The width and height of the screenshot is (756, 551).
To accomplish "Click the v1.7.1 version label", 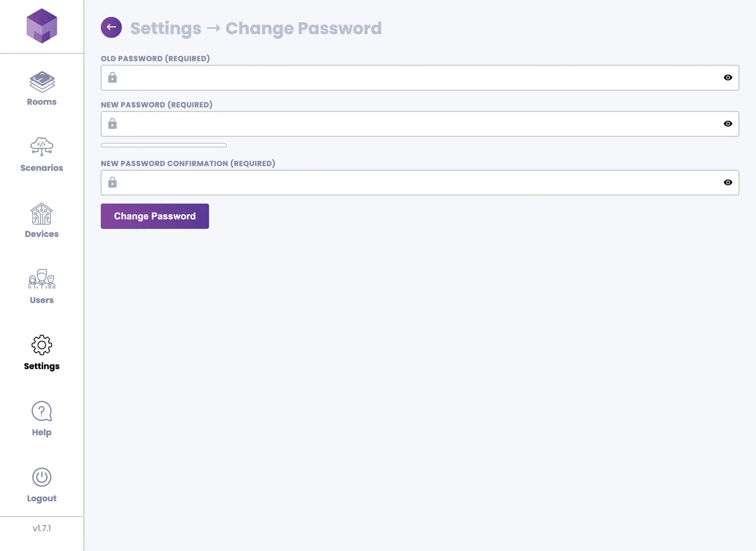I will point(42,528).
